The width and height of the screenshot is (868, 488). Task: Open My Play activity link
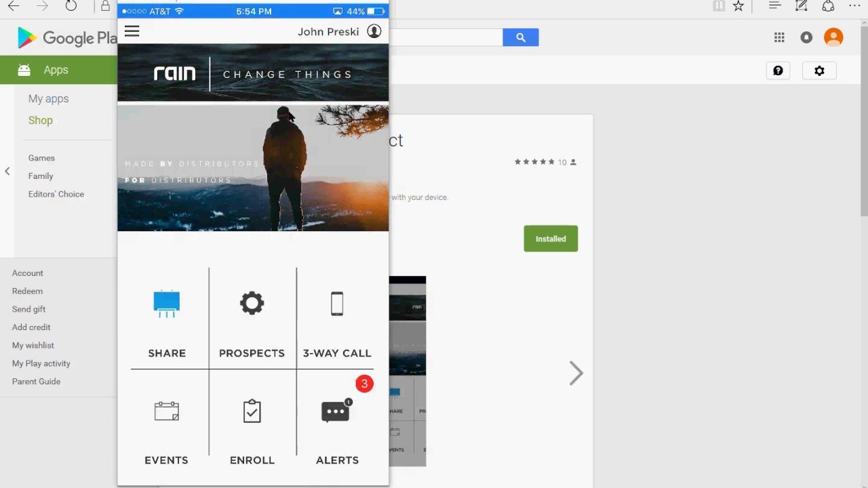coord(41,364)
